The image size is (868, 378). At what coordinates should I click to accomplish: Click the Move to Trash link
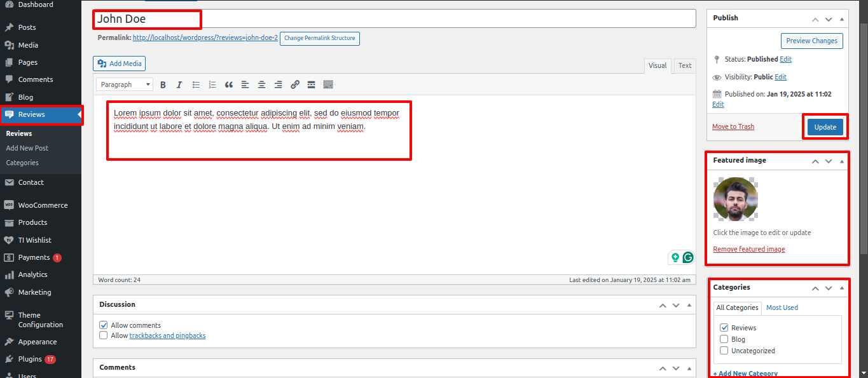pos(733,126)
